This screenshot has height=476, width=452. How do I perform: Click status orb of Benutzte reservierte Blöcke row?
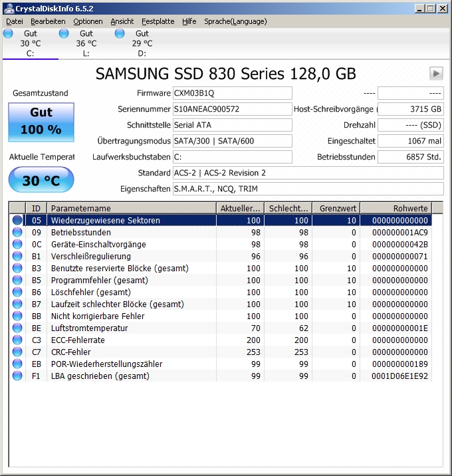point(17,268)
